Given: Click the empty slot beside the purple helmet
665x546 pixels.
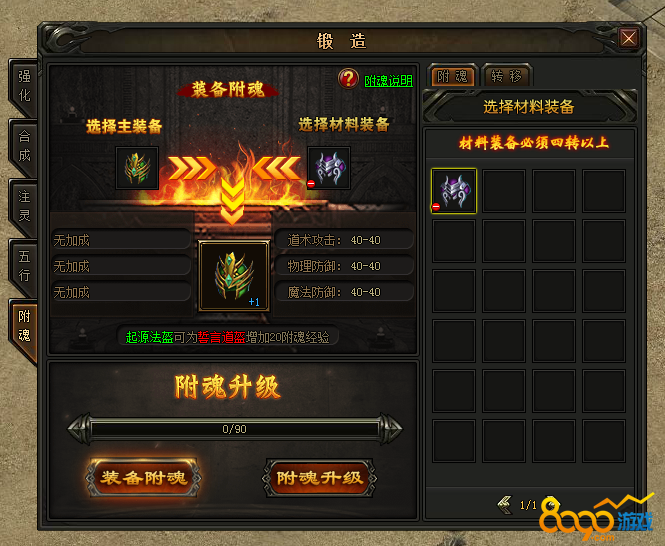Looking at the screenshot, I should (x=504, y=191).
